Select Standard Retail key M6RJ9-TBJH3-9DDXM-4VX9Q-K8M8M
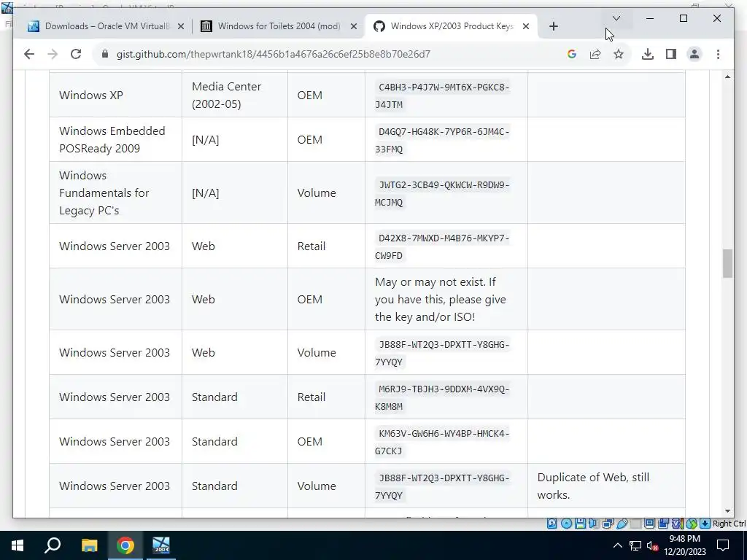Image resolution: width=747 pixels, height=560 pixels. click(442, 397)
